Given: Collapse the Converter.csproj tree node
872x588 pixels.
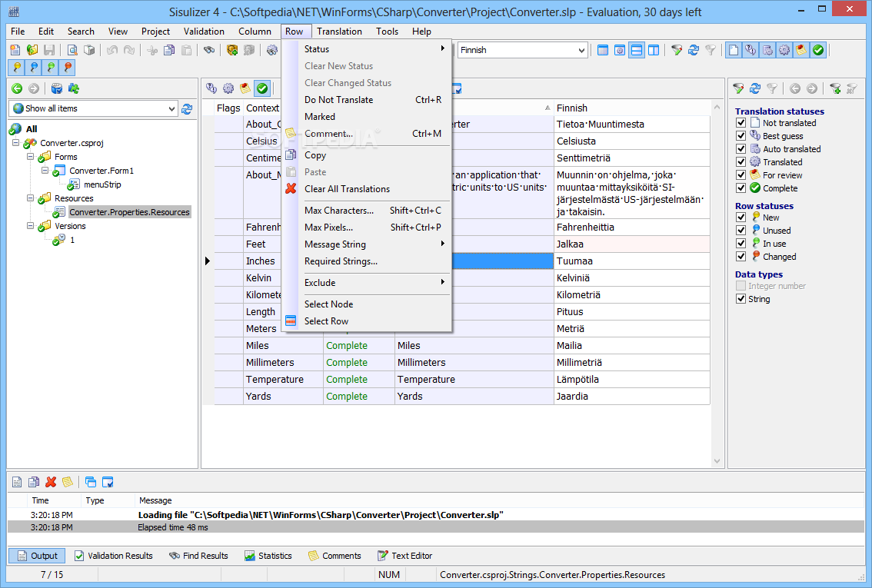Looking at the screenshot, I should 15,143.
